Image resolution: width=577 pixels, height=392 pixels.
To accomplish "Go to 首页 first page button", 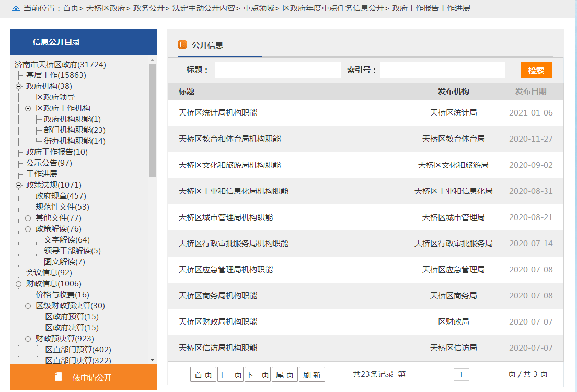I will tap(203, 375).
